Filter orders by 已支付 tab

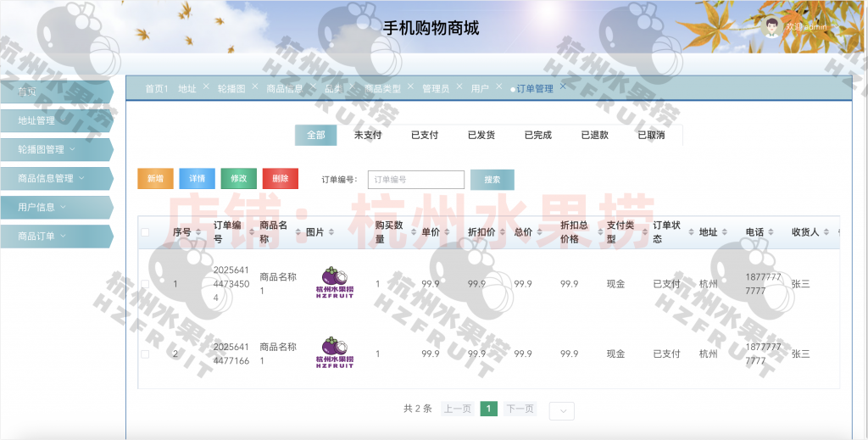coord(425,135)
